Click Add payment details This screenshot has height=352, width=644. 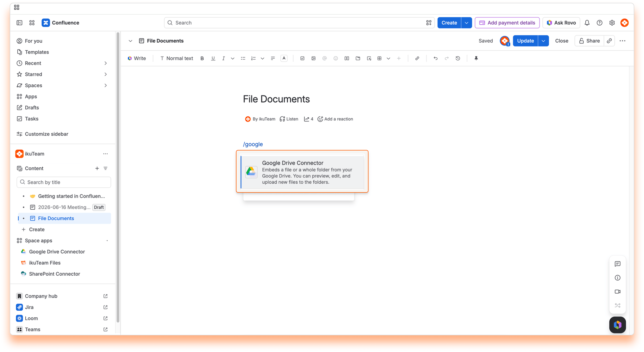(x=507, y=23)
